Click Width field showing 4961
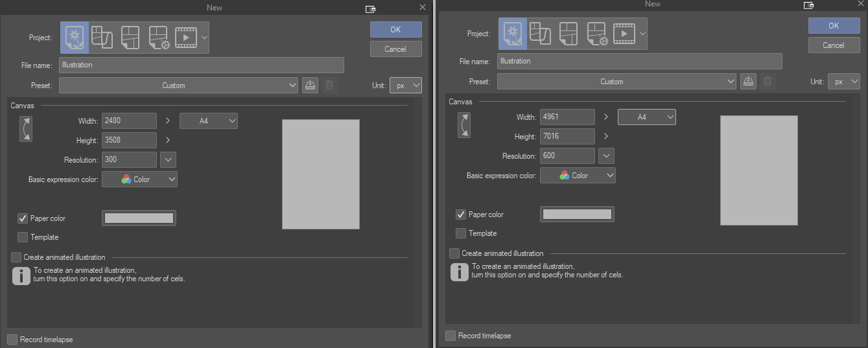Viewport: 868px width, 348px height. tap(567, 117)
